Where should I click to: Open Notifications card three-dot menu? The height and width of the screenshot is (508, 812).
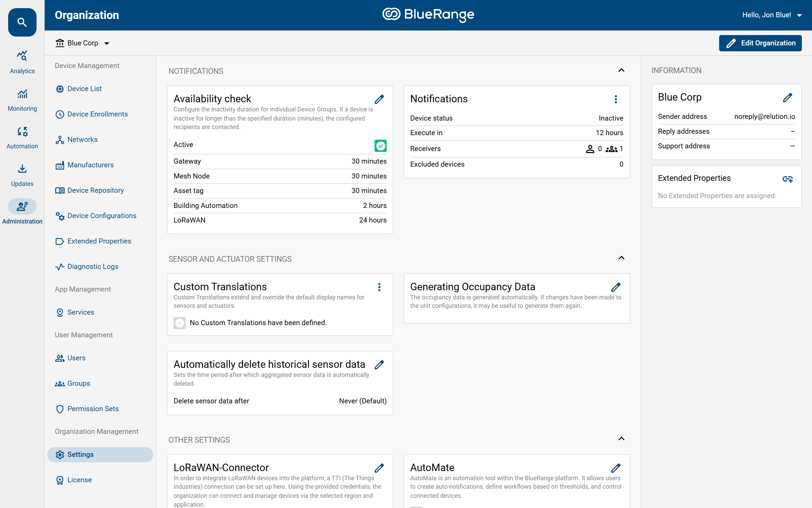(616, 99)
